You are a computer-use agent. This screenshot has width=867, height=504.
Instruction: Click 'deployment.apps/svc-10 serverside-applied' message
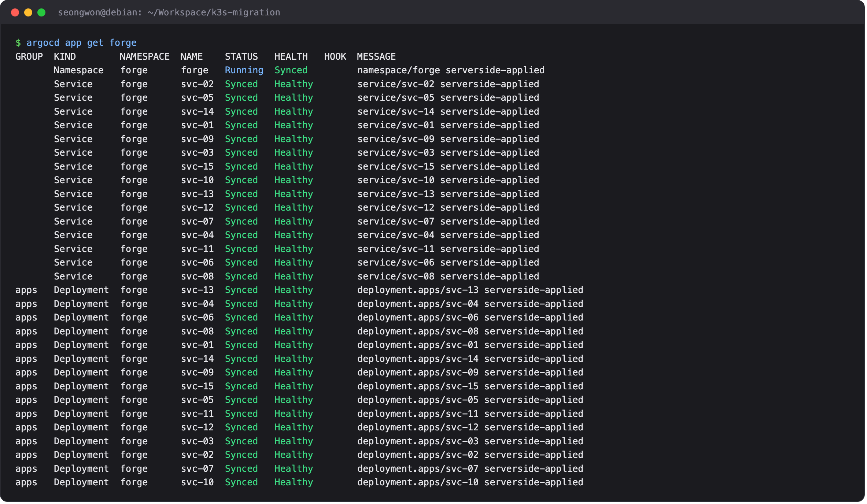pyautogui.click(x=470, y=482)
